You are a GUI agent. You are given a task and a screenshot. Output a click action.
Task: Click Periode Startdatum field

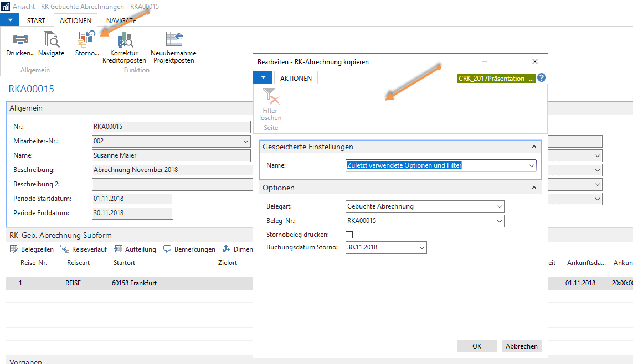click(132, 199)
